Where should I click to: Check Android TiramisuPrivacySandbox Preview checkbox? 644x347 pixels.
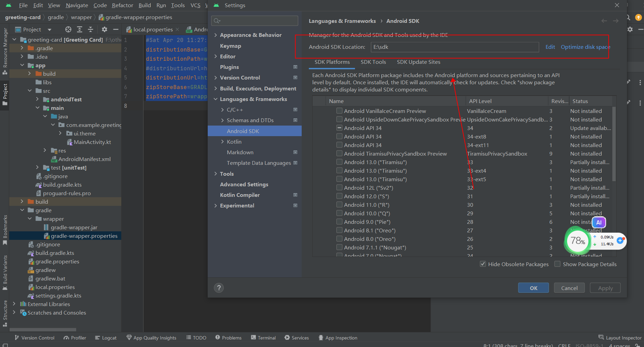[339, 153]
